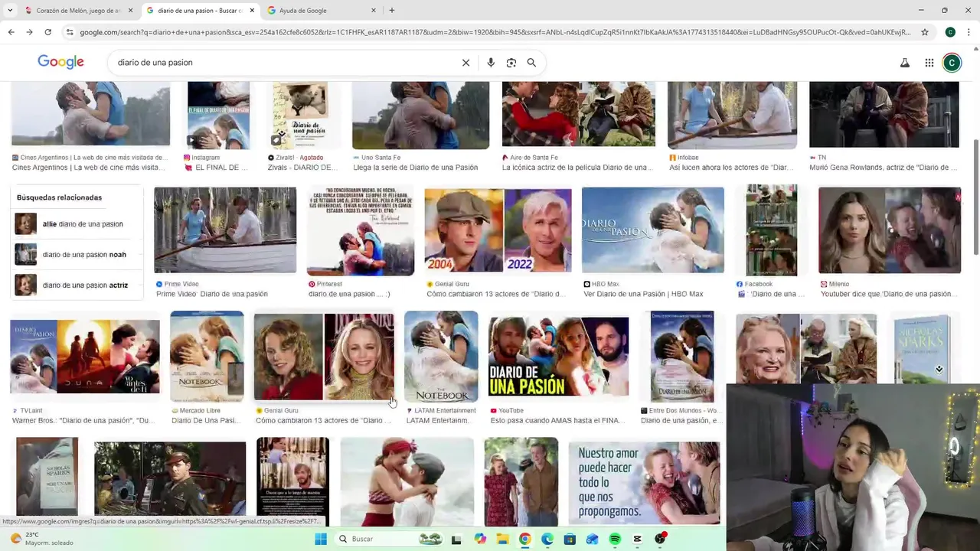Image resolution: width=980 pixels, height=551 pixels.
Task: Open Search Labs flask icon
Action: pyautogui.click(x=904, y=63)
